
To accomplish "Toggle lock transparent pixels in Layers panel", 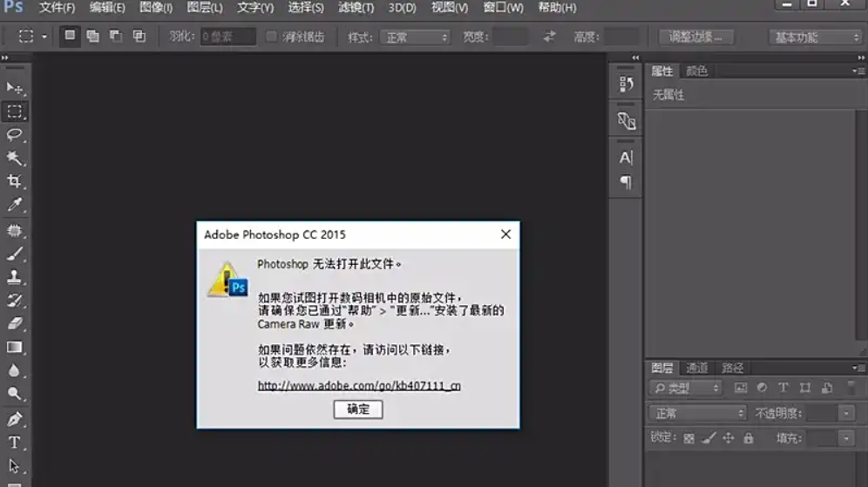I will click(689, 438).
